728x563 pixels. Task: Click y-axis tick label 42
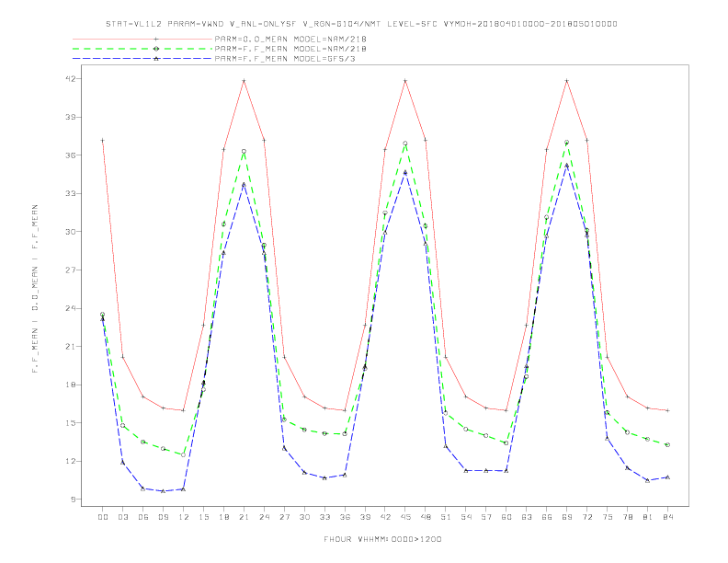70,78
